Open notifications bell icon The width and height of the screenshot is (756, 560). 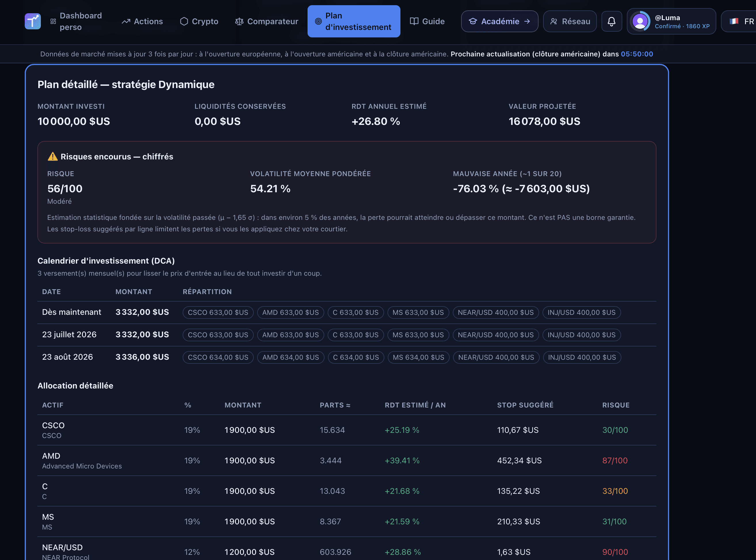click(x=611, y=21)
